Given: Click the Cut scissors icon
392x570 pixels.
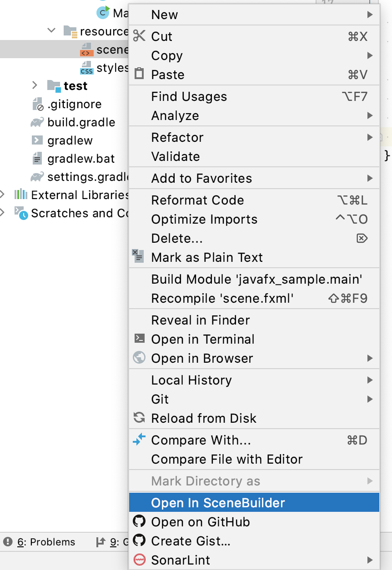Looking at the screenshot, I should coord(139,36).
